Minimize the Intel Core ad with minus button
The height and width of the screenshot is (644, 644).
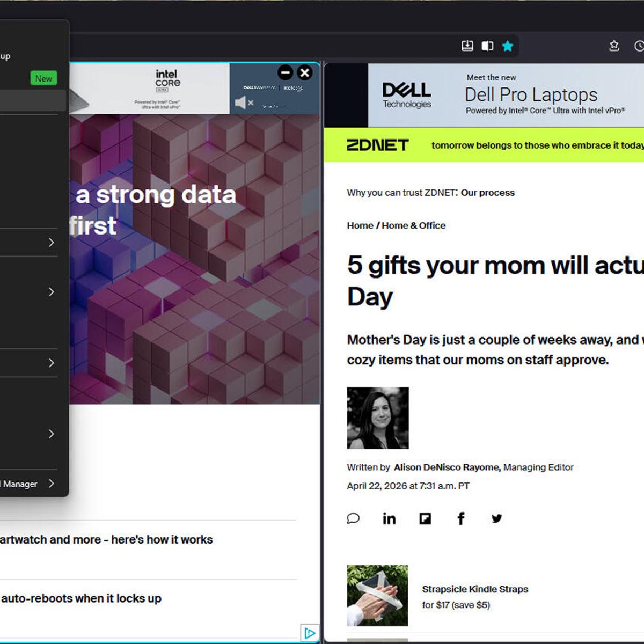click(286, 72)
